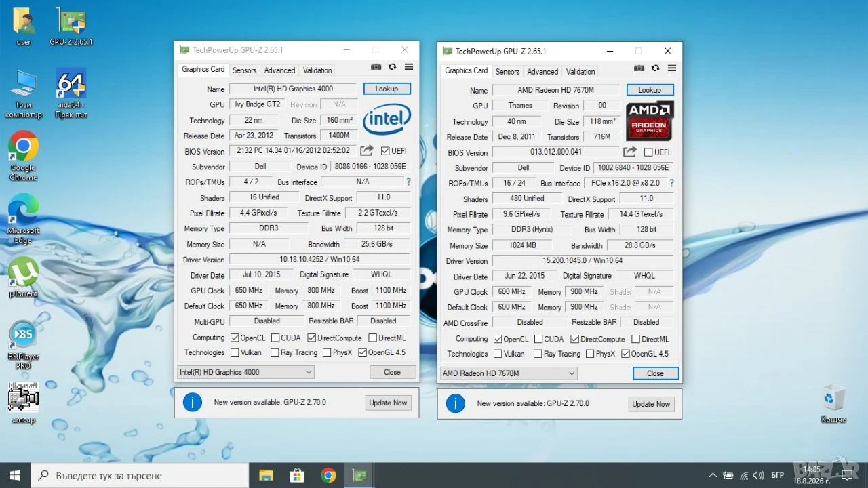Click the Windows taskbar search box
868x488 pixels.
(140, 475)
